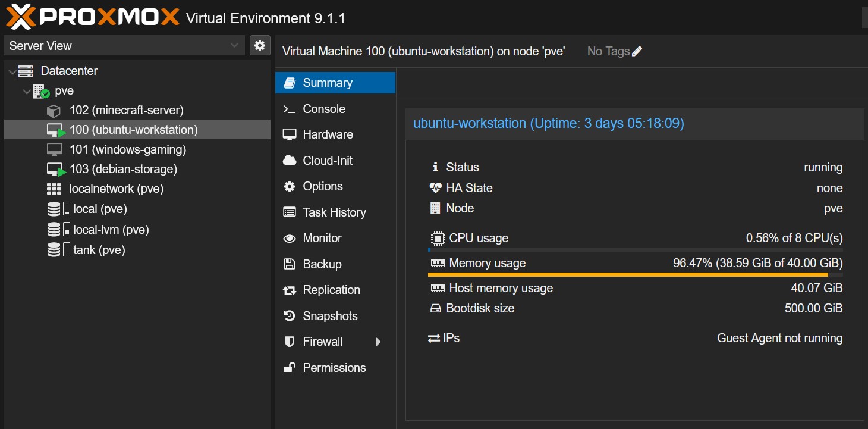The width and height of the screenshot is (868, 429).
Task: Select 100 (ubuntu-workstation) in tree
Action: 137,130
